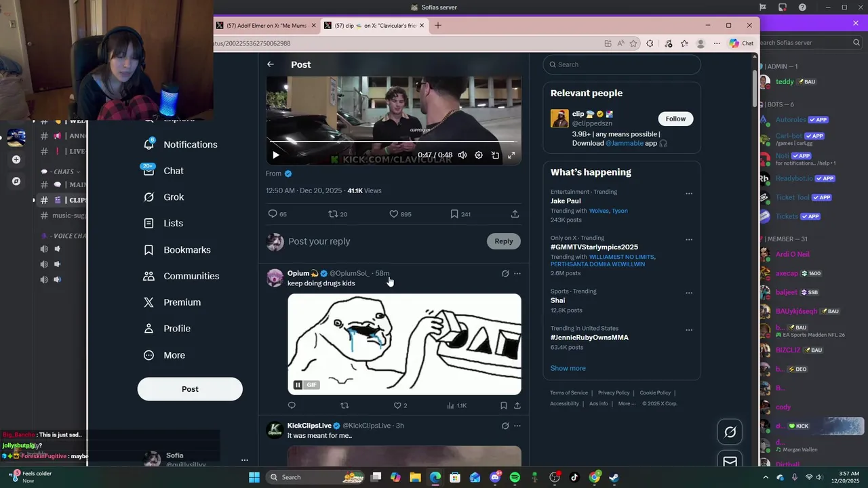
Task: Go back using the Post back arrow
Action: pos(271,64)
